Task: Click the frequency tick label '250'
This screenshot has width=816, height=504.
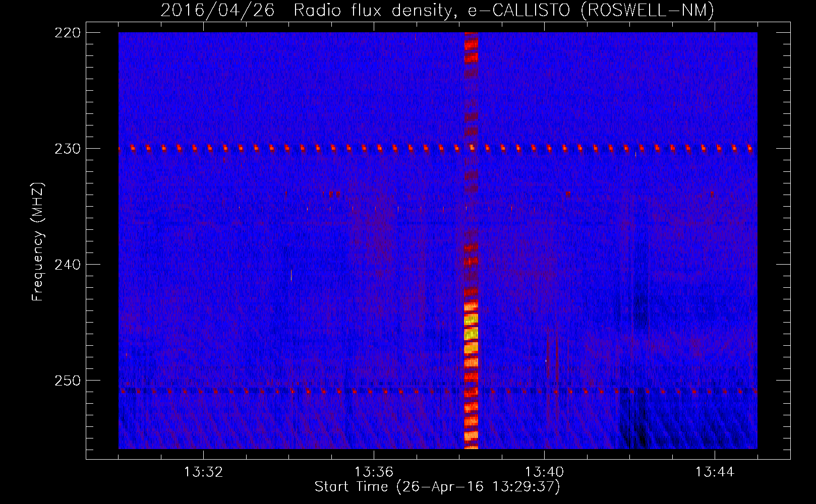Action: click(68, 381)
